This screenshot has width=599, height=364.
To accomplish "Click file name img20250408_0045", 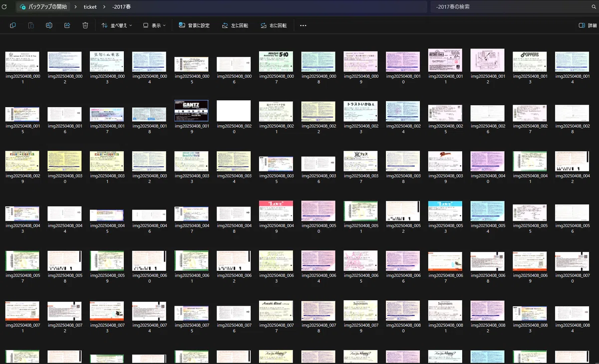I will pos(107,228).
